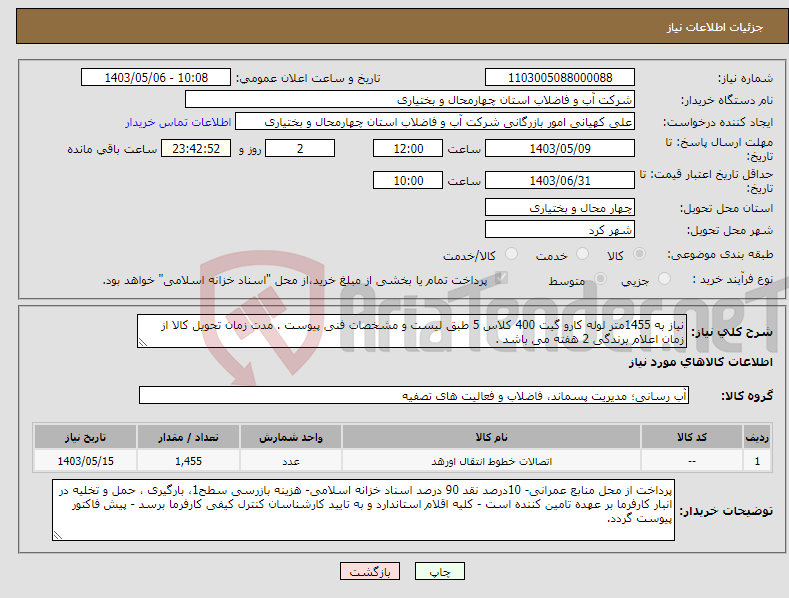Select the کالا/خدمت radio button
The width and height of the screenshot is (789, 598).
[x=511, y=254]
